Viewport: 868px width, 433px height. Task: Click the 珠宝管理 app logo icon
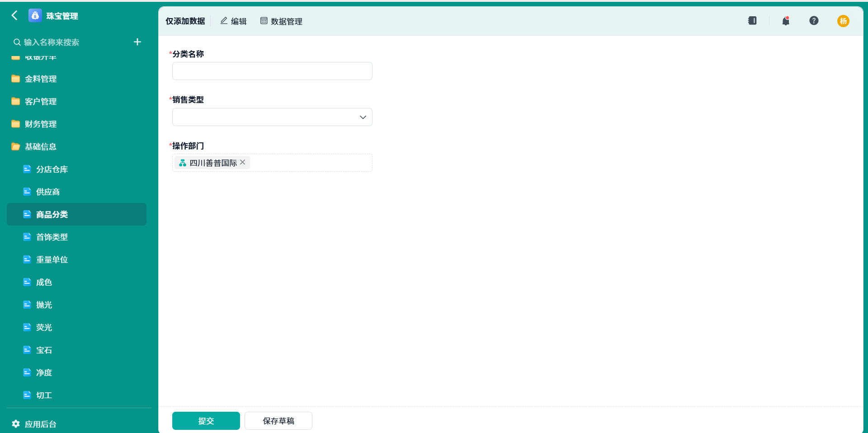pos(35,15)
